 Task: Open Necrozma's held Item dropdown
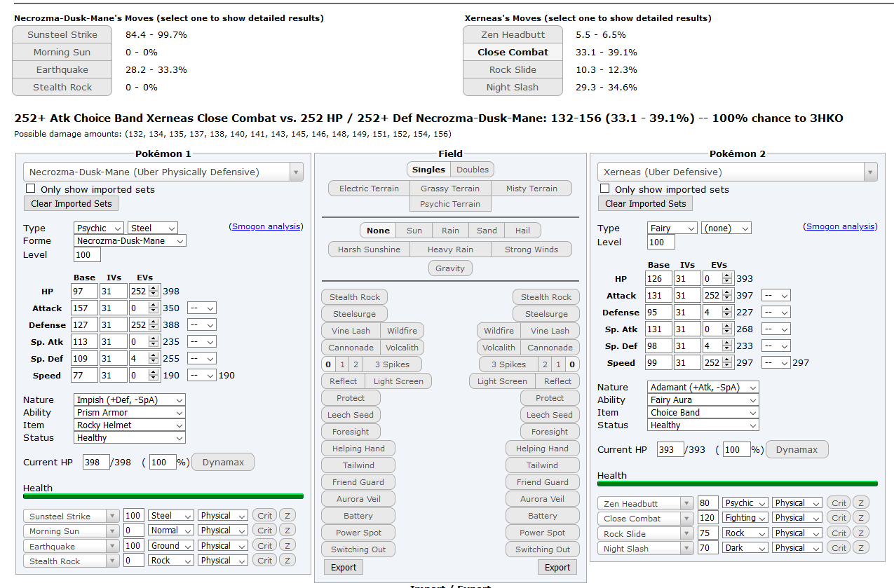pos(129,425)
